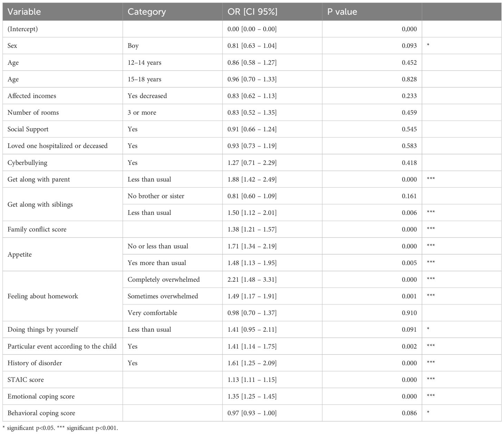Click the Yes decreased category cell
Image resolution: width=504 pixels, height=434 pixels.
pyautogui.click(x=147, y=96)
